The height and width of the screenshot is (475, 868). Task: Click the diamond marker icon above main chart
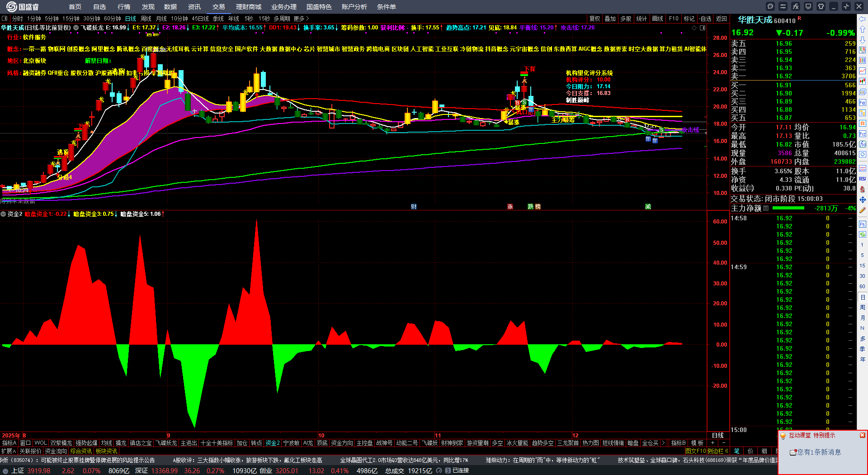pyautogui.click(x=694, y=28)
